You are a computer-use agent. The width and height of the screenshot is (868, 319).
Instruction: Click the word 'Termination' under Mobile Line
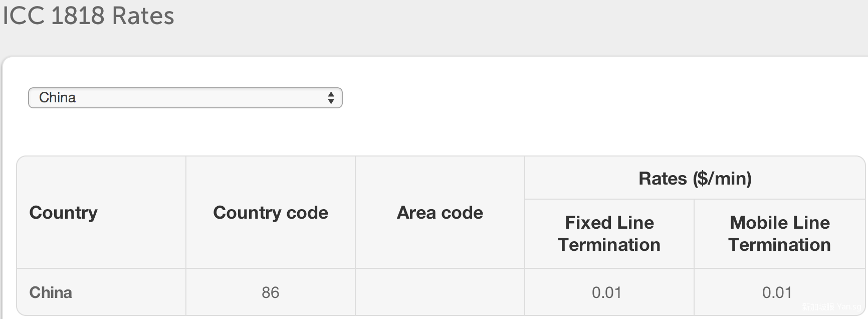[x=779, y=245]
